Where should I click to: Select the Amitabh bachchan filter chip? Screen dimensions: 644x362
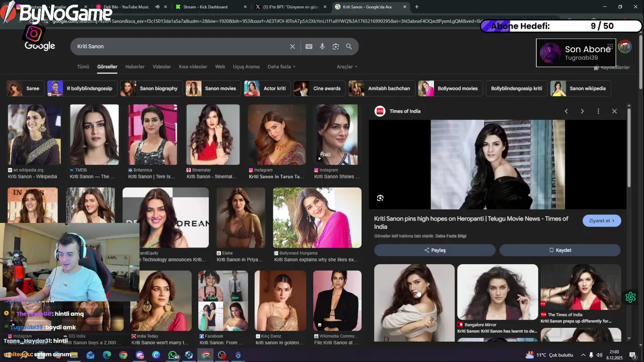[x=382, y=88]
